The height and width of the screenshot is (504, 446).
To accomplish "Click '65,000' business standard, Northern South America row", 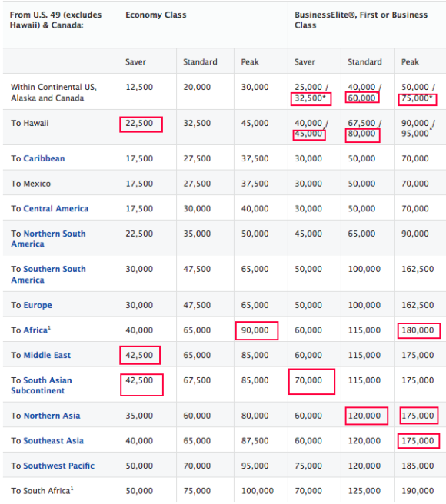I will [x=361, y=234].
